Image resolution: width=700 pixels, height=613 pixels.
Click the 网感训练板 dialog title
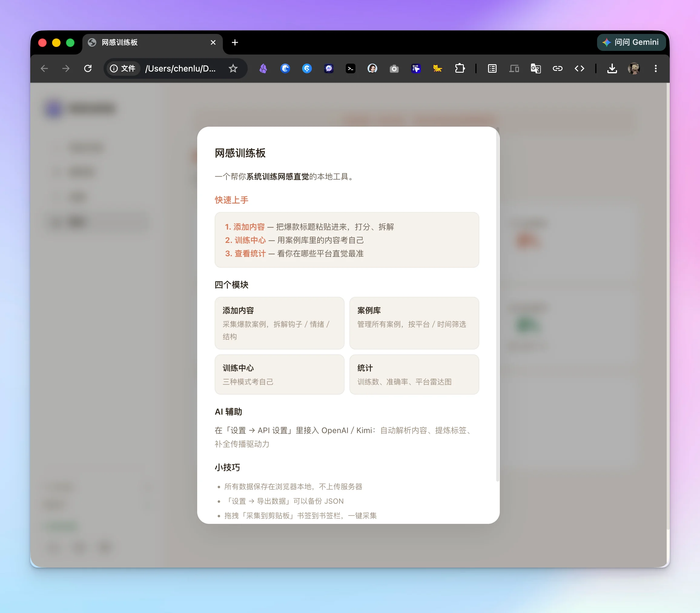(240, 153)
